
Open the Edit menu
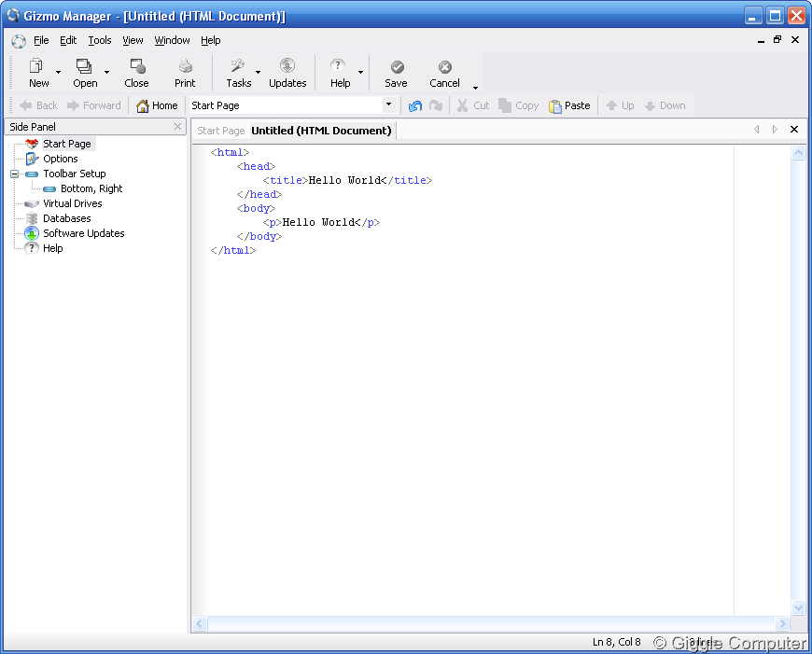coord(68,40)
